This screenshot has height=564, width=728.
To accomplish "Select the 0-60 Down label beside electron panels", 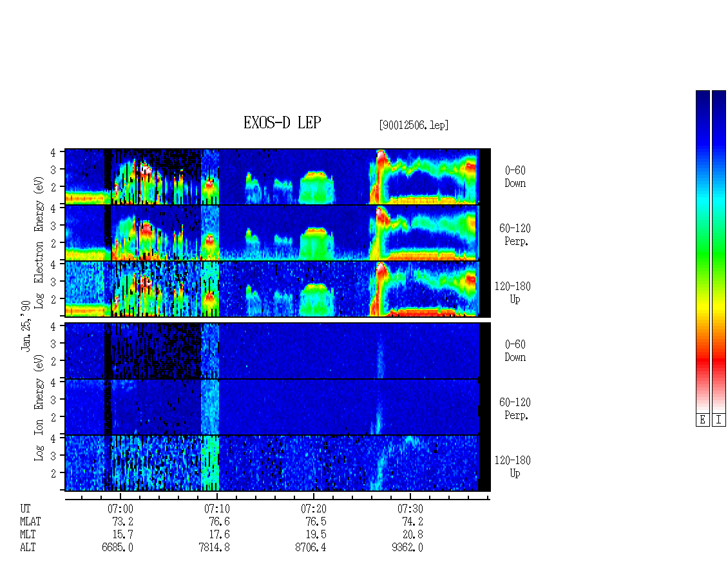I will [515, 177].
